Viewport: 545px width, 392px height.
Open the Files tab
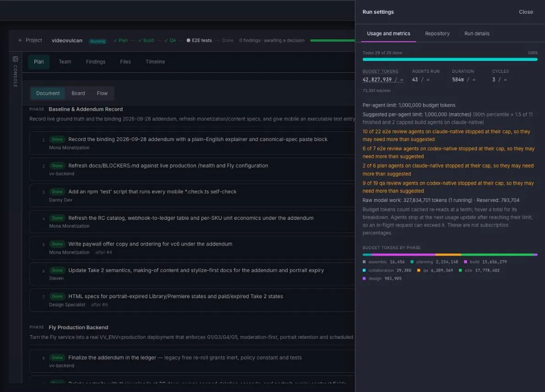[125, 61]
